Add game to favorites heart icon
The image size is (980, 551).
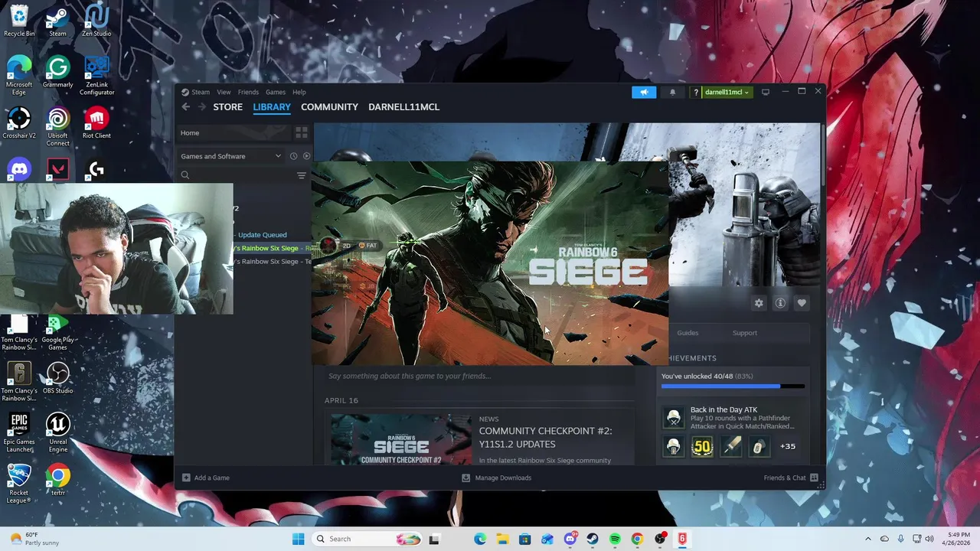(x=802, y=303)
